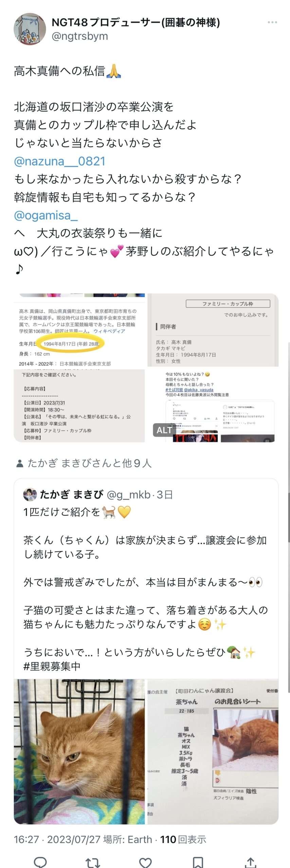Screen dimensions: 290x868
Task: Open たかぎ まきび quoted tweet avatar
Action: coord(30,494)
